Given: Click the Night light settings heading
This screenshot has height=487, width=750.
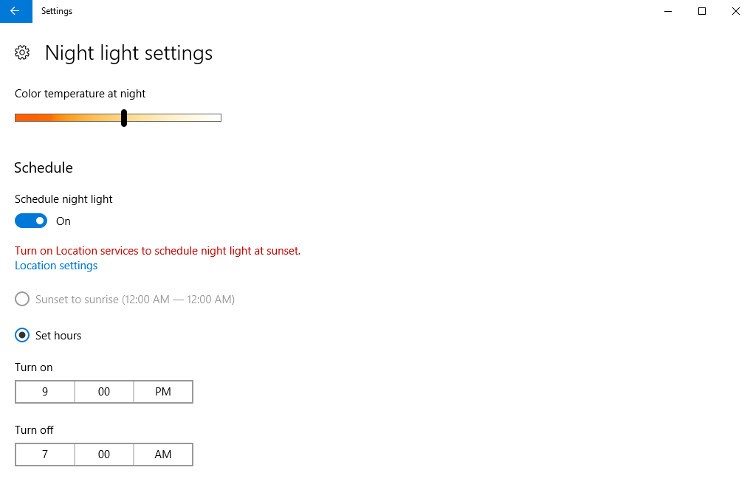Looking at the screenshot, I should (129, 53).
